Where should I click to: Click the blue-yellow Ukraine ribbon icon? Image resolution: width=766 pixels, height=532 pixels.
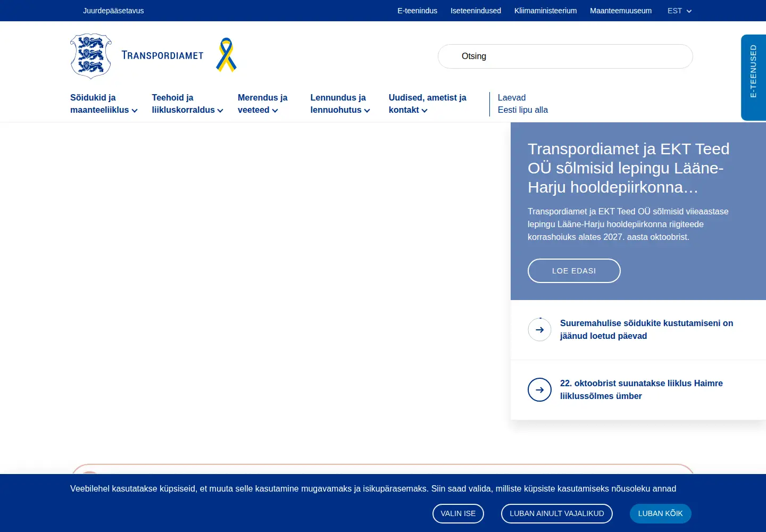click(x=226, y=55)
